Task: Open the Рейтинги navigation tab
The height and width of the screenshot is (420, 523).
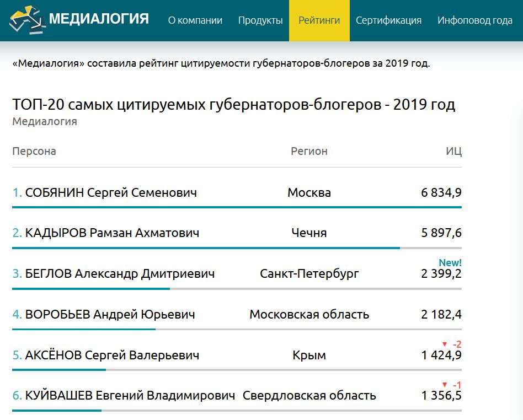Action: coord(319,20)
